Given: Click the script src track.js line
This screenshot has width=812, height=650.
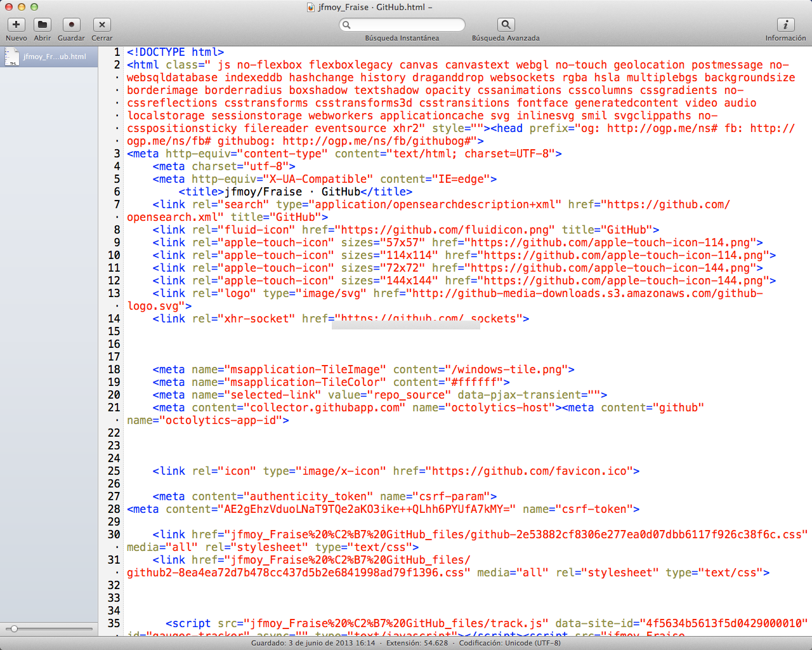Looking at the screenshot, I should click(487, 623).
